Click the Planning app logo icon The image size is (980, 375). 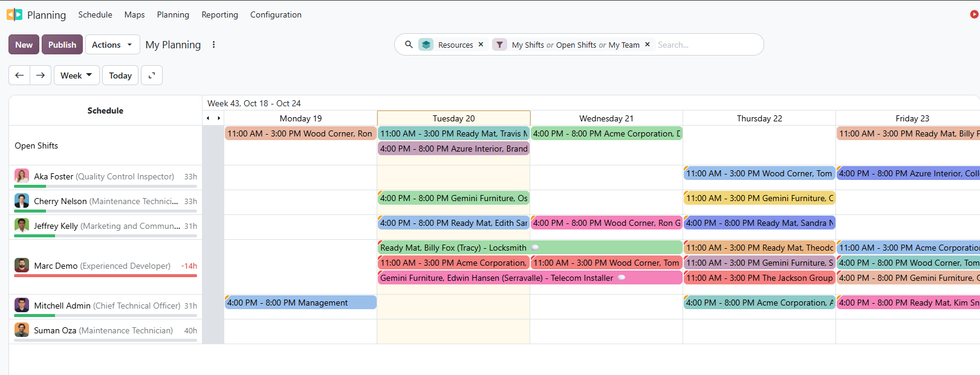pos(15,14)
